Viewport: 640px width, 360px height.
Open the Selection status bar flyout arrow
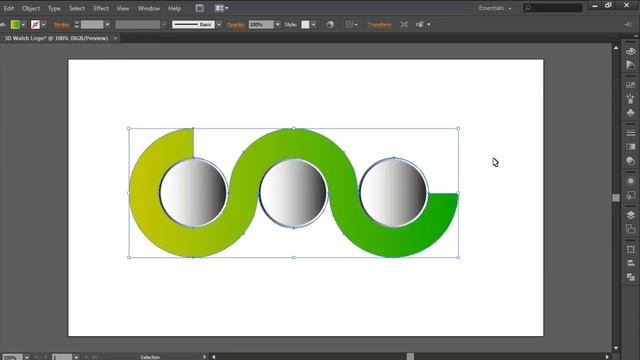(x=204, y=357)
